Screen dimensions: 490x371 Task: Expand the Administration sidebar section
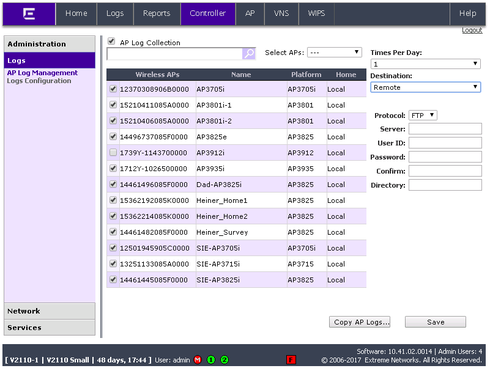coord(50,44)
